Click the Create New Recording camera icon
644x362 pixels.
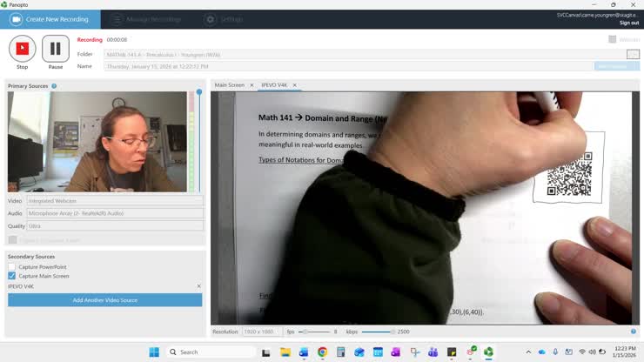click(16, 19)
